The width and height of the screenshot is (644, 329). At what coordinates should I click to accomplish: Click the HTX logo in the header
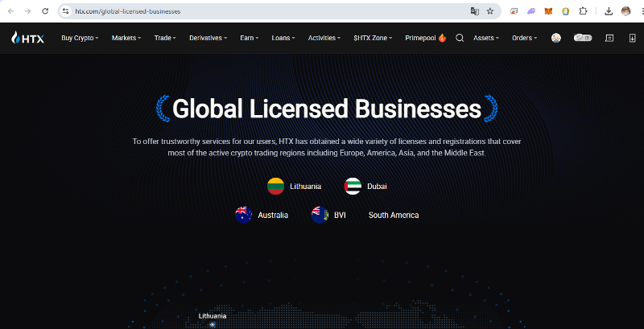tap(28, 38)
